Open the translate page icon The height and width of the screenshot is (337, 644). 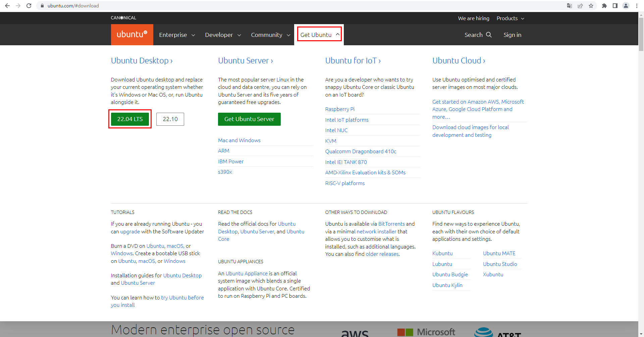[x=570, y=6]
